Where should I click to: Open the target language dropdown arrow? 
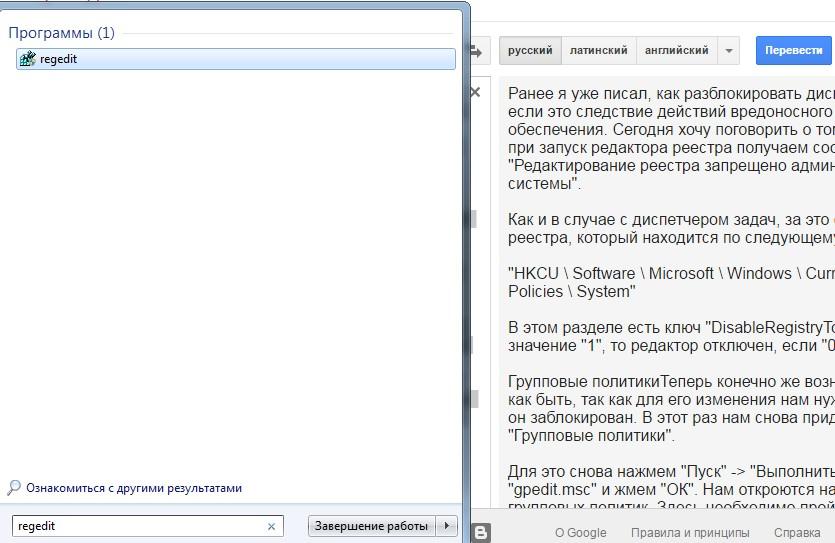(x=728, y=51)
